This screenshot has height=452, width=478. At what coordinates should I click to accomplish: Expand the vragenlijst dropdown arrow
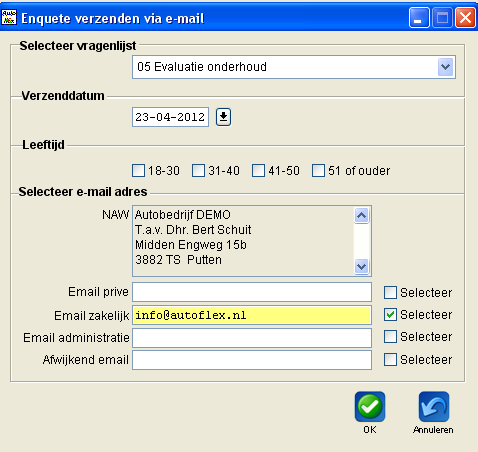(445, 67)
